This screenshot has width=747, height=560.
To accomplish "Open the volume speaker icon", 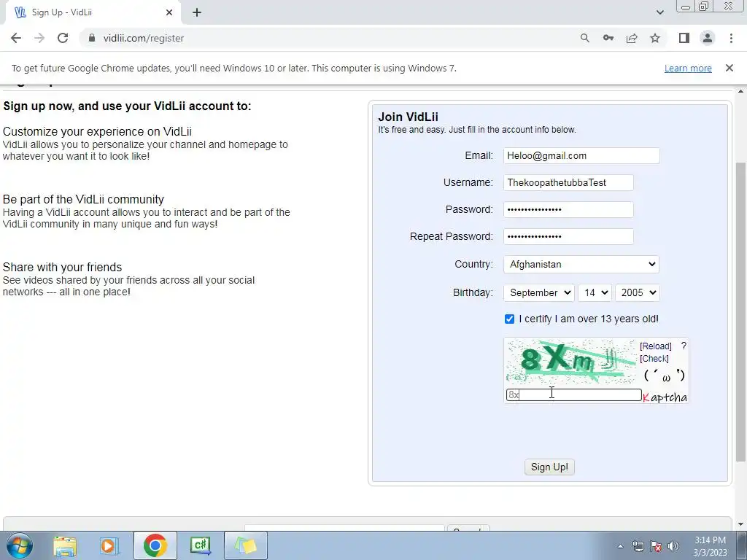I will (x=673, y=546).
